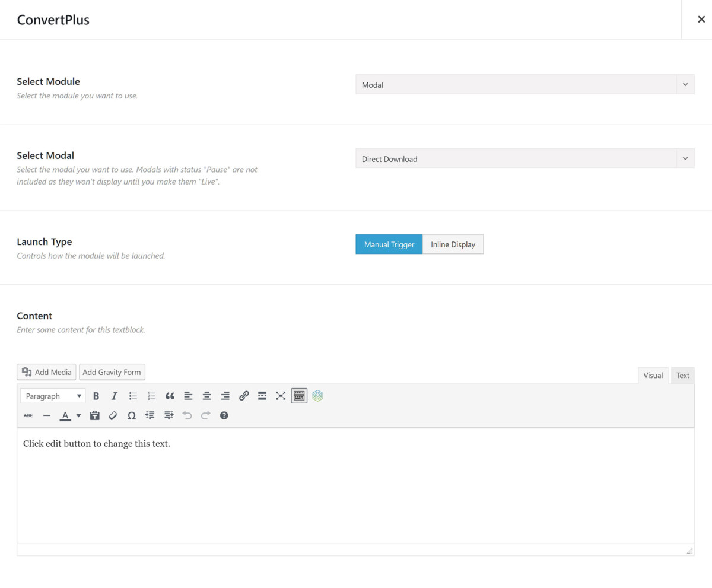
Task: Click the Add Media button
Action: point(46,372)
